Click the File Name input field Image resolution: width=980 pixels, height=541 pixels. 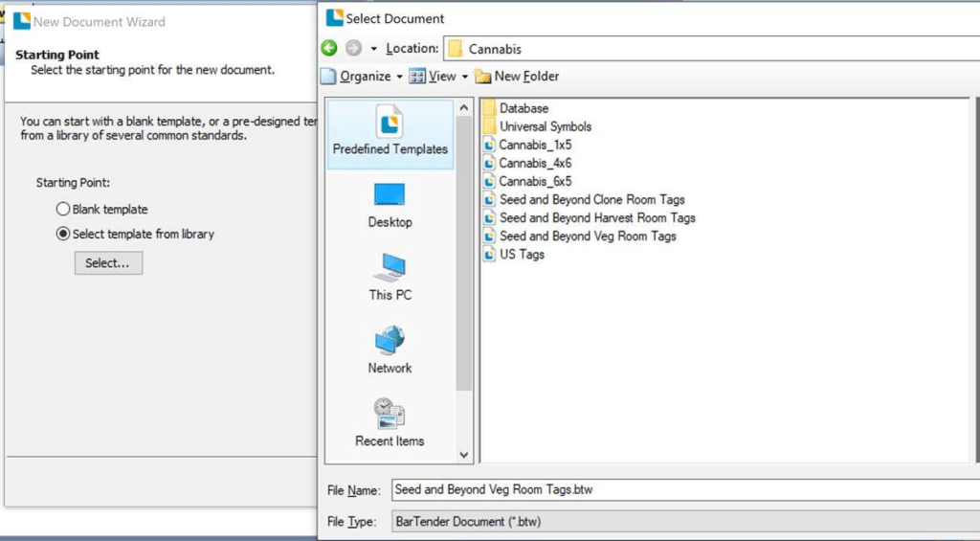[685, 489]
